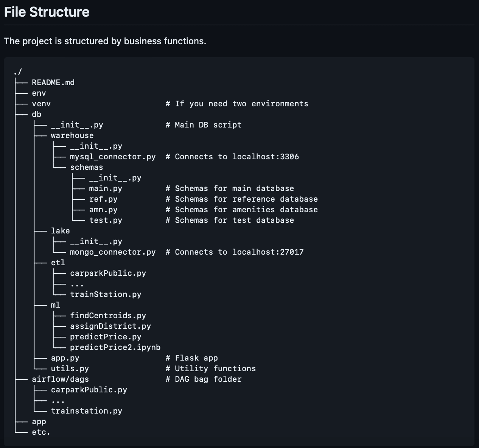Click trainstation.py under airflow/dags
Image resolution: width=479 pixels, height=448 pixels.
(x=86, y=411)
